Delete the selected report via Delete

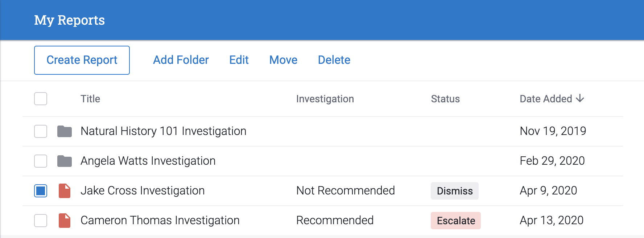(334, 60)
